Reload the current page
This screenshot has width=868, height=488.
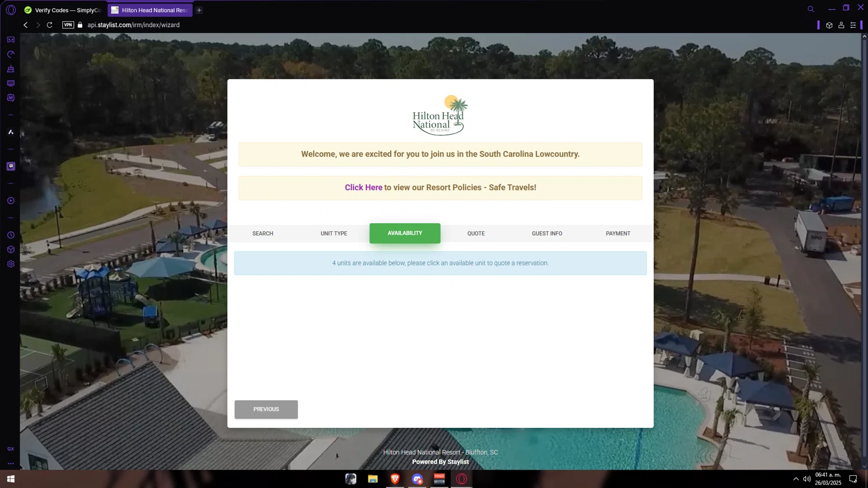pyautogui.click(x=50, y=25)
